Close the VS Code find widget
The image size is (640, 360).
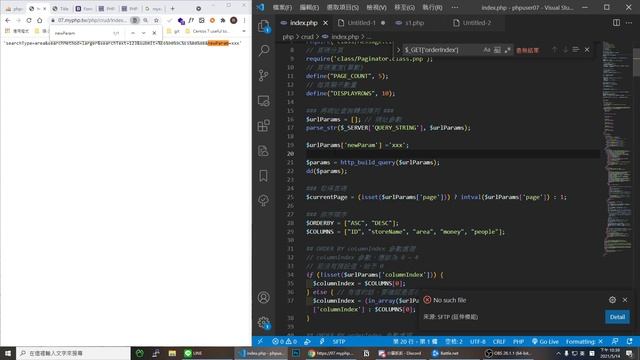587,50
